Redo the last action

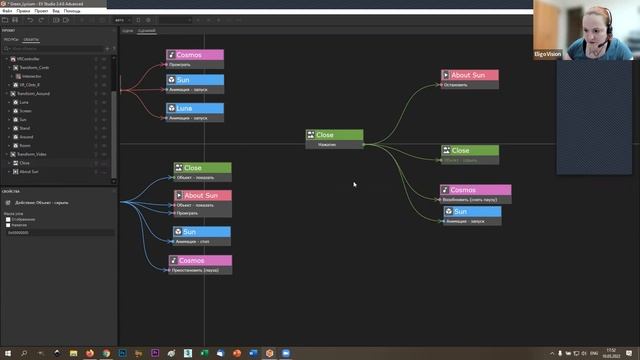(x=41, y=20)
